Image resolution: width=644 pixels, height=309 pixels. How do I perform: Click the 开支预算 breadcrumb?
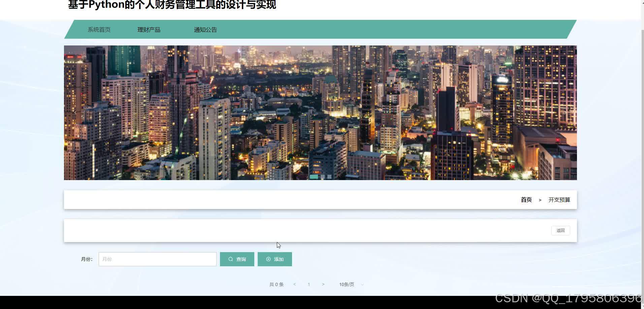tap(559, 200)
